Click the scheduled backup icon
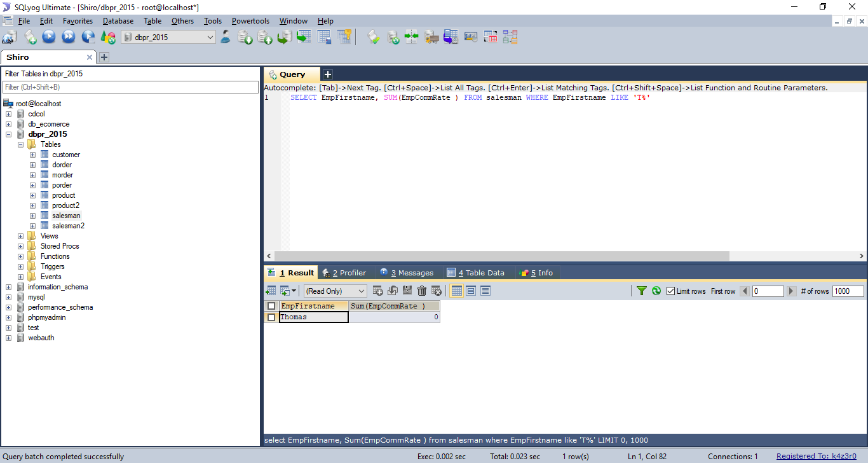Image resolution: width=868 pixels, height=463 pixels. click(x=451, y=37)
